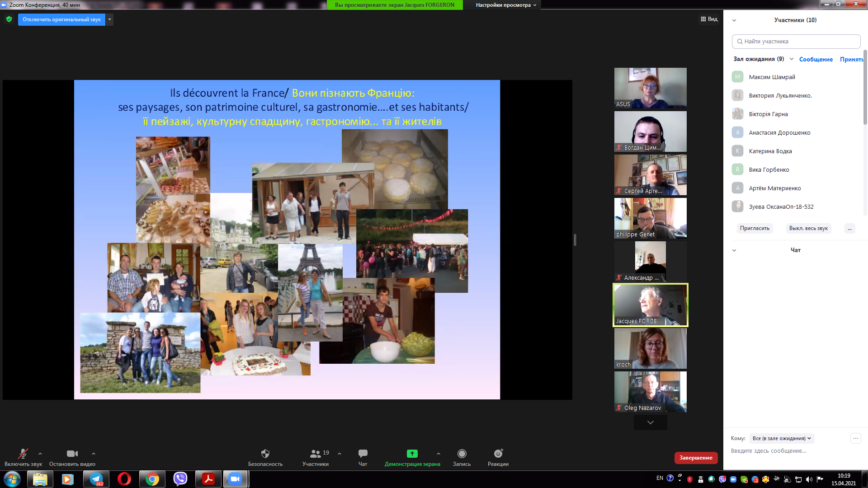Viewport: 868px width, 488px height.
Task: Open the chat recipient dropdown
Action: pyautogui.click(x=782, y=438)
